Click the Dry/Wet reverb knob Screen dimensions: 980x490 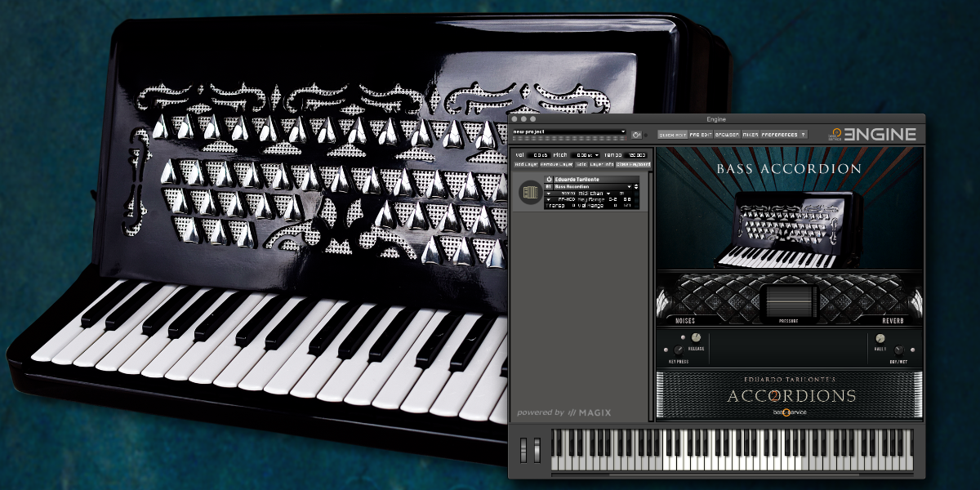(898, 350)
